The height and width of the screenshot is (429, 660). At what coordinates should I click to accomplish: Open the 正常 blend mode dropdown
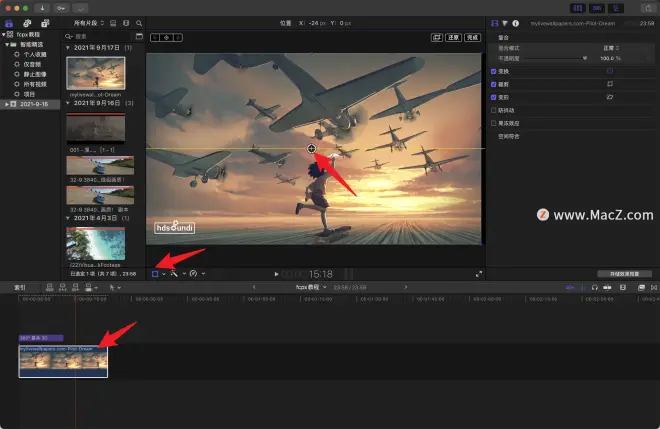[x=611, y=48]
